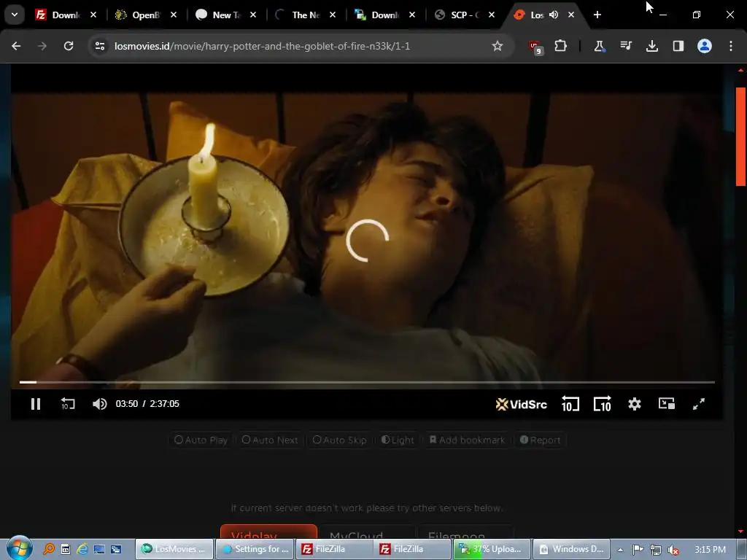Image resolution: width=747 pixels, height=560 pixels.
Task: Click Add bookmark below the player
Action: pos(468,440)
